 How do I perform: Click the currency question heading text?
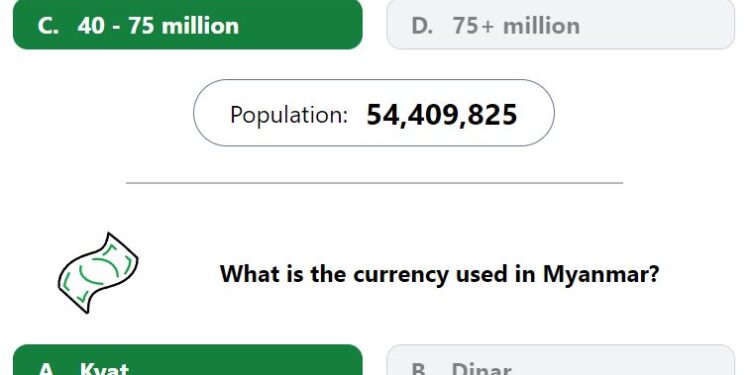click(439, 275)
